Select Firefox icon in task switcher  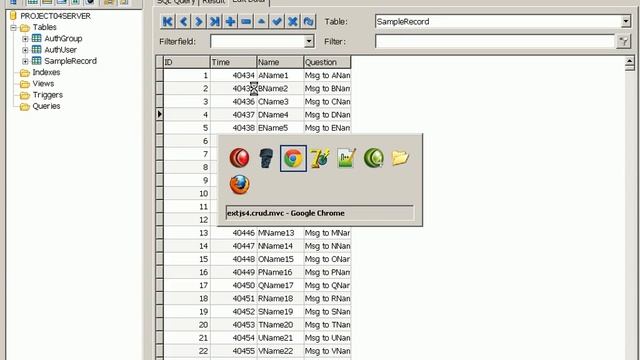[x=240, y=184]
